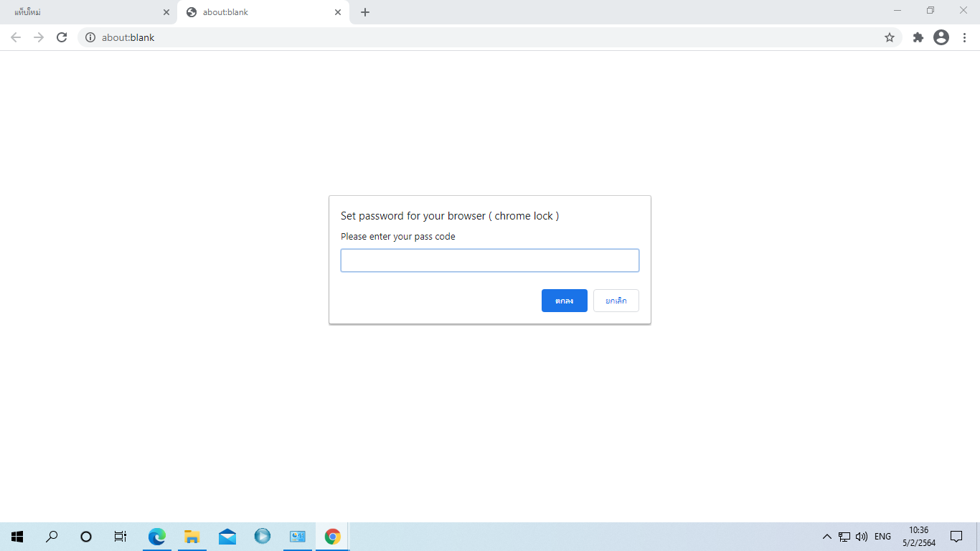Go forward with the browser forward arrow
Image resolution: width=980 pixels, height=551 pixels.
click(x=39, y=37)
